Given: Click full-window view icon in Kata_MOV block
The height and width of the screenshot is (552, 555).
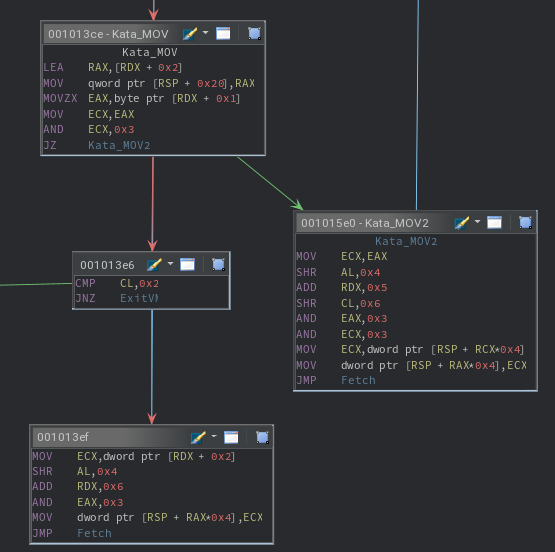Looking at the screenshot, I should 223,34.
